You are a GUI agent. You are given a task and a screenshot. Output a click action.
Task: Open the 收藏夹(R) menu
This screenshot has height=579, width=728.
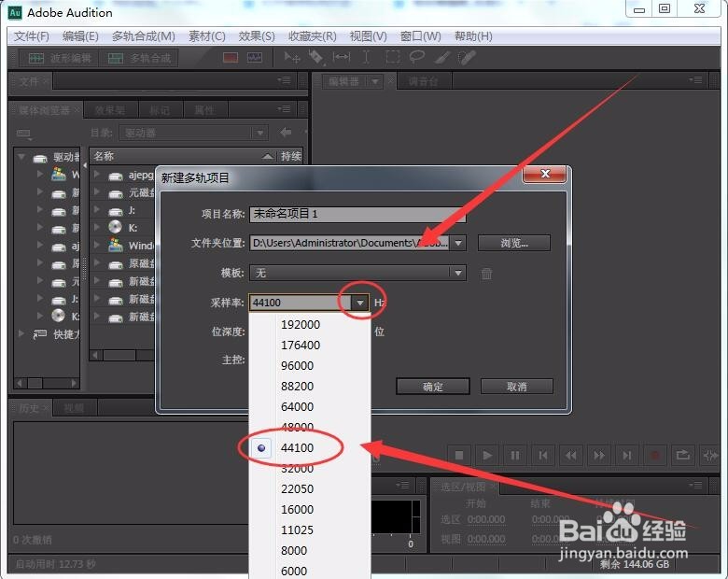click(x=313, y=36)
